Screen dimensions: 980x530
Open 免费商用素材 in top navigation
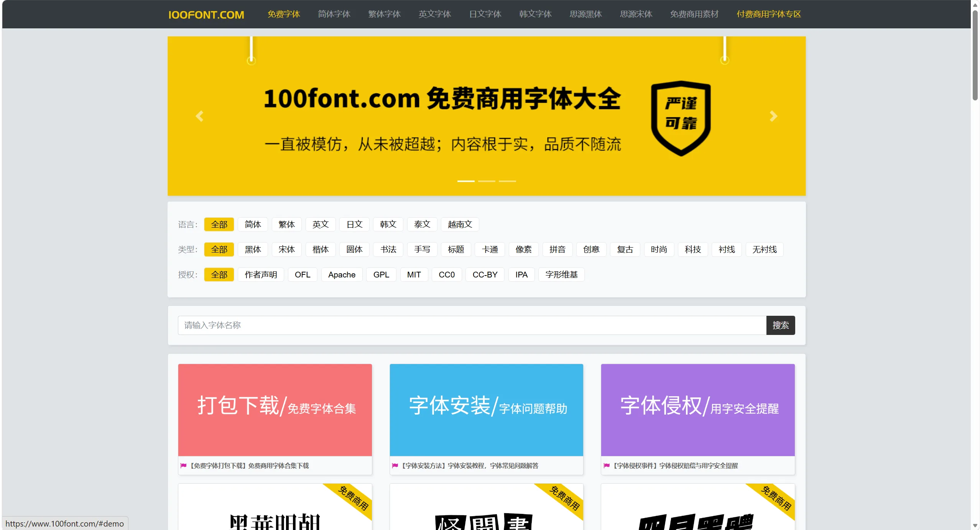[x=694, y=14]
